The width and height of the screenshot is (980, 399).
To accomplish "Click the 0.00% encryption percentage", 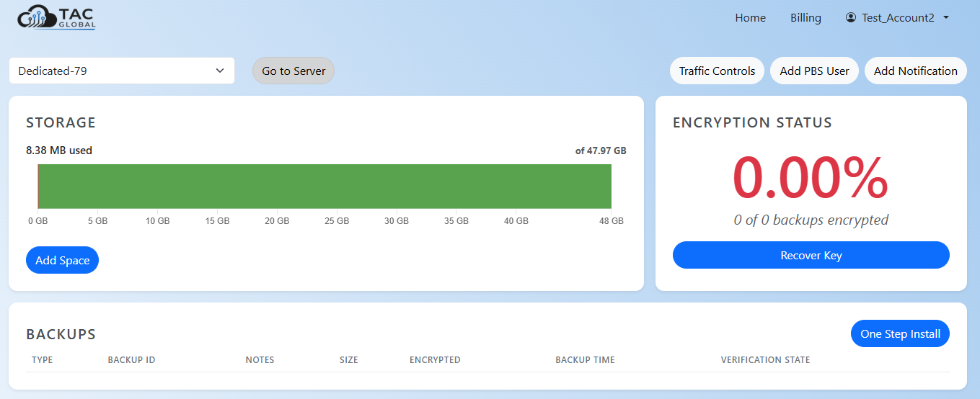I will pos(811,178).
